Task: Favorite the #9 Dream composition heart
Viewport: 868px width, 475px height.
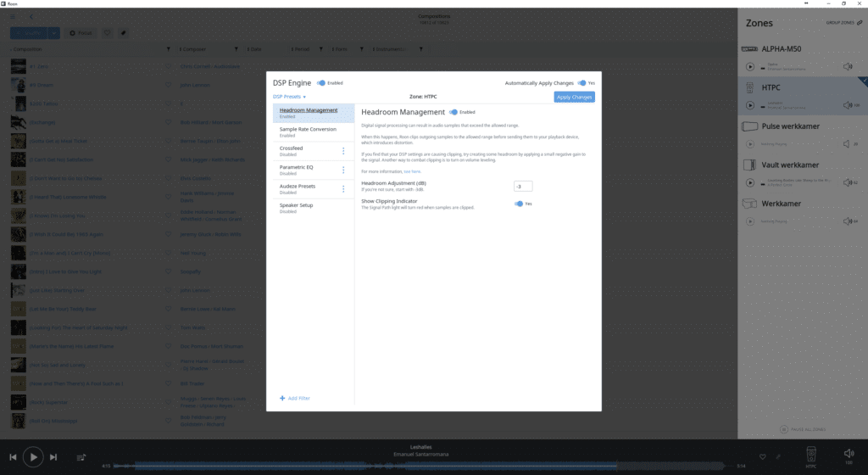Action: (x=169, y=86)
